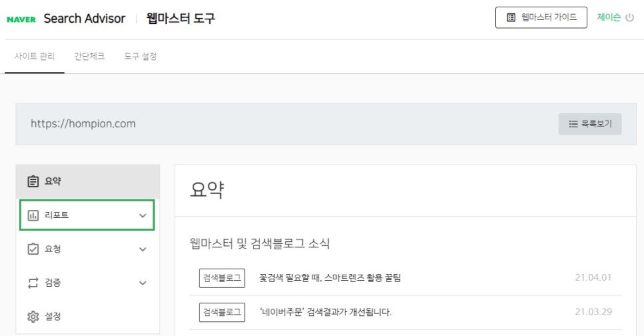Click the 설정 gear icon
The width and height of the screenshot is (644, 336).
[x=33, y=316]
